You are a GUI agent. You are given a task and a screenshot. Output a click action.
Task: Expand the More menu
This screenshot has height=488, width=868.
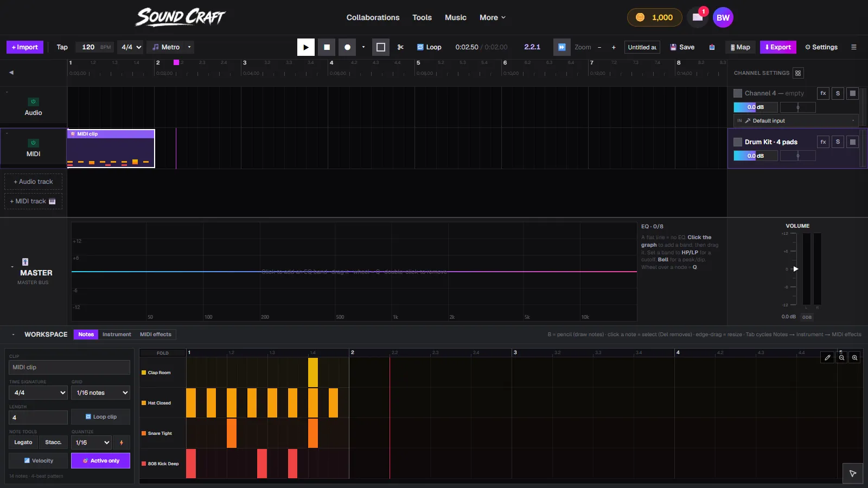[493, 17]
